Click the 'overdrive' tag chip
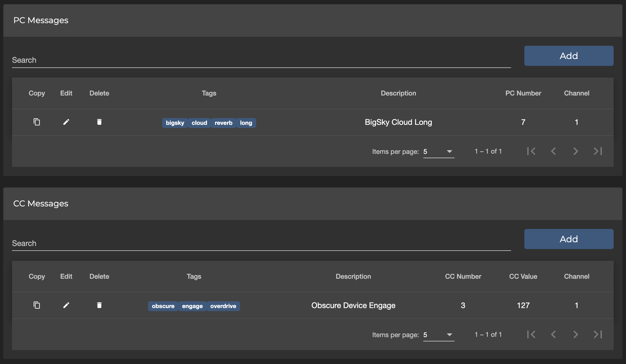The height and width of the screenshot is (364, 626). click(223, 306)
